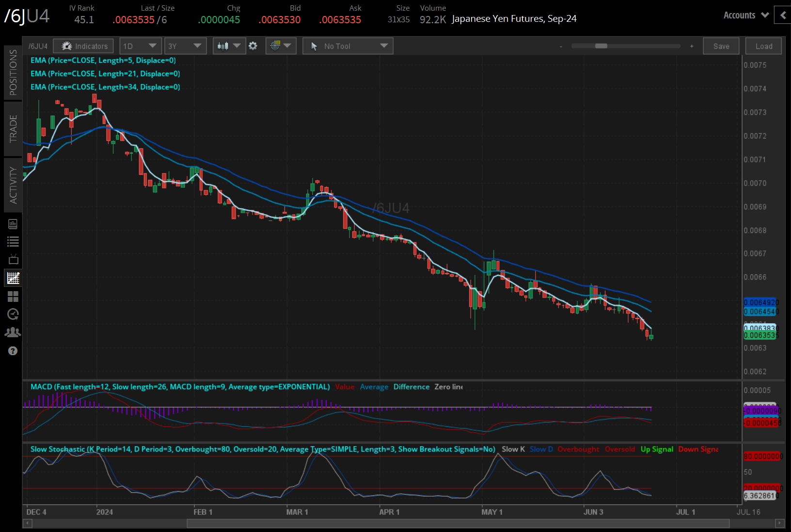This screenshot has width=791, height=532.
Task: Zoom out using the minus sign
Action: click(x=561, y=47)
